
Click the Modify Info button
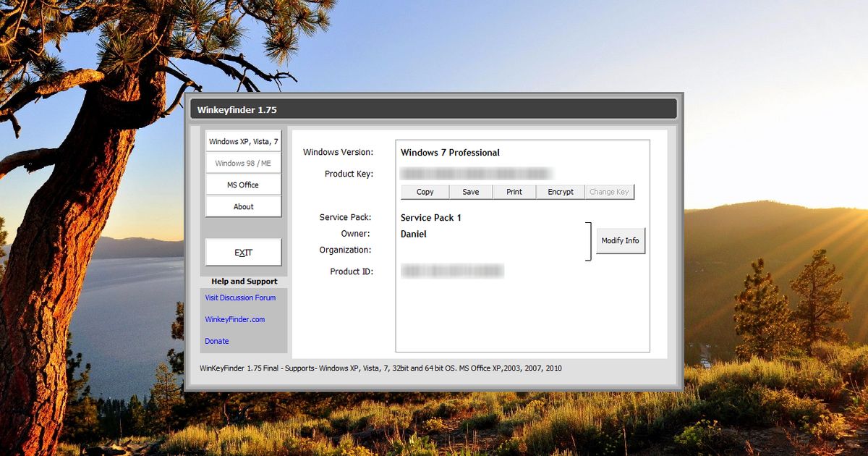[621, 240]
